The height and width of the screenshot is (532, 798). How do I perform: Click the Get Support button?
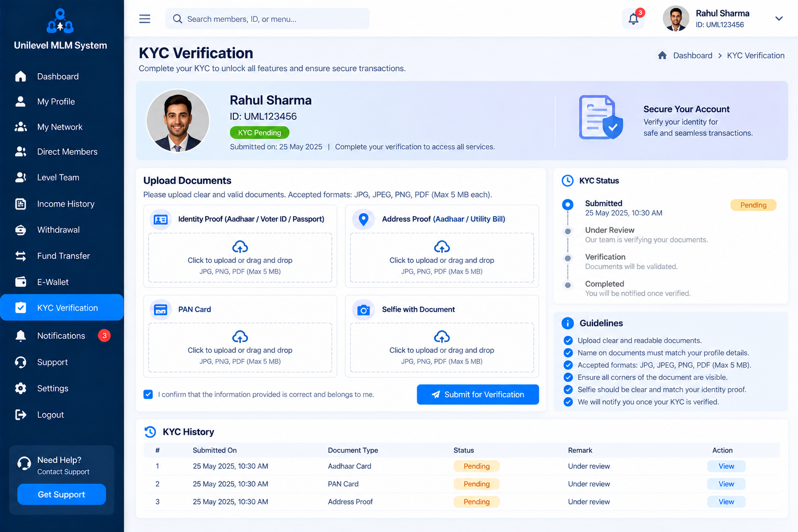pos(61,495)
